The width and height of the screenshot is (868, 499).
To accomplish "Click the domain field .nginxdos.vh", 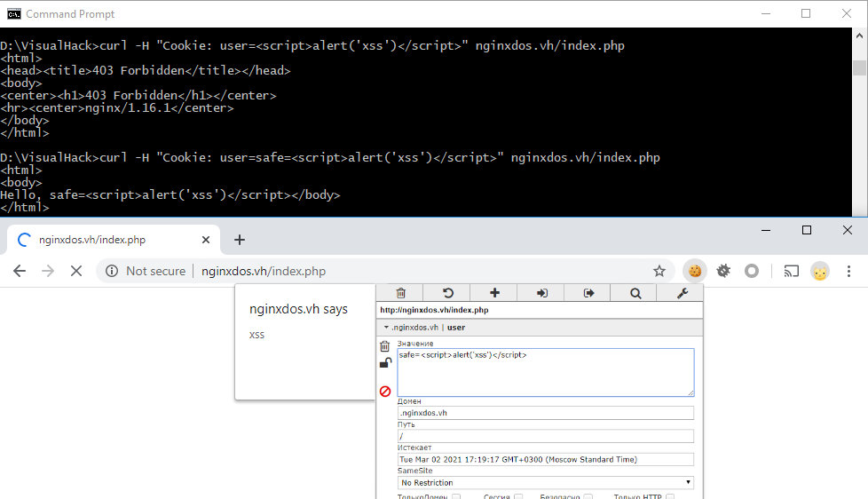I will point(545,413).
